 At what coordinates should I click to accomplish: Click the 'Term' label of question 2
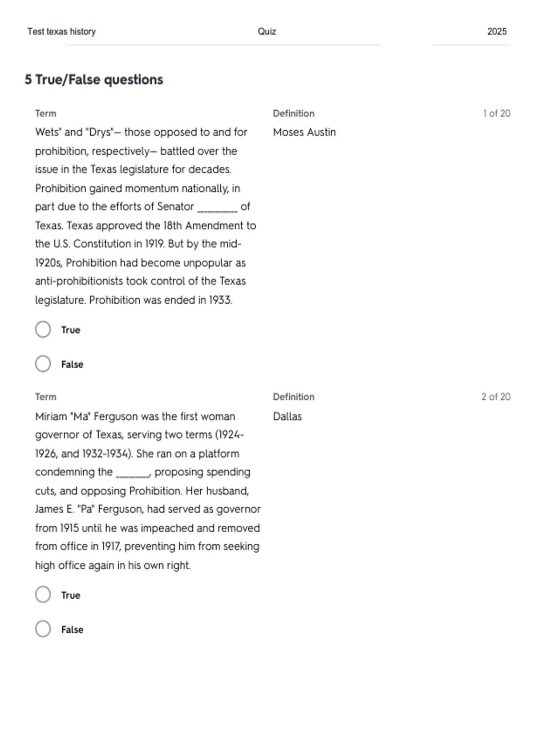pyautogui.click(x=46, y=397)
